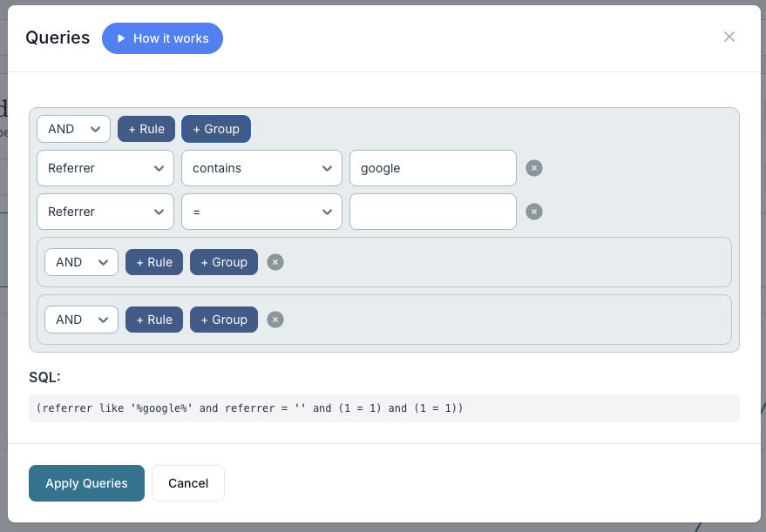The height and width of the screenshot is (532, 766).
Task: Add a group inside the second nested group
Action: point(224,320)
